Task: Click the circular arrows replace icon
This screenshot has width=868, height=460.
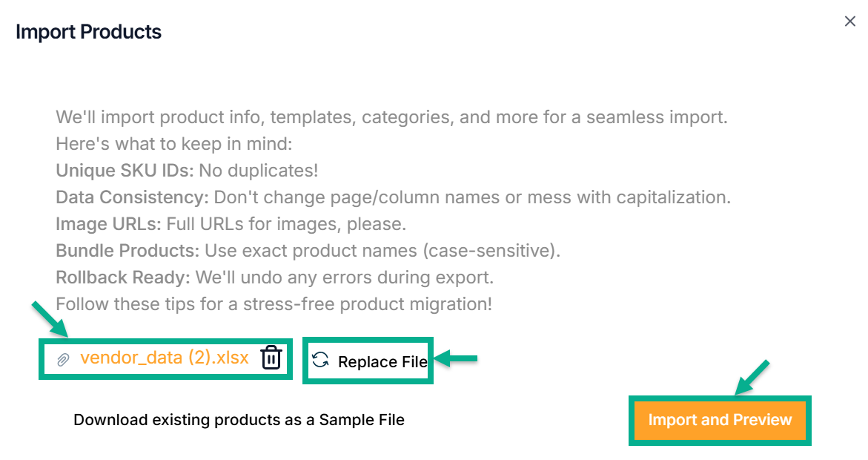Action: (320, 361)
